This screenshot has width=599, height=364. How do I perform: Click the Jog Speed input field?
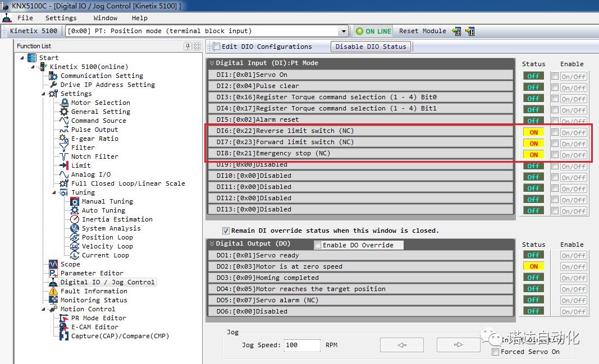click(x=302, y=345)
